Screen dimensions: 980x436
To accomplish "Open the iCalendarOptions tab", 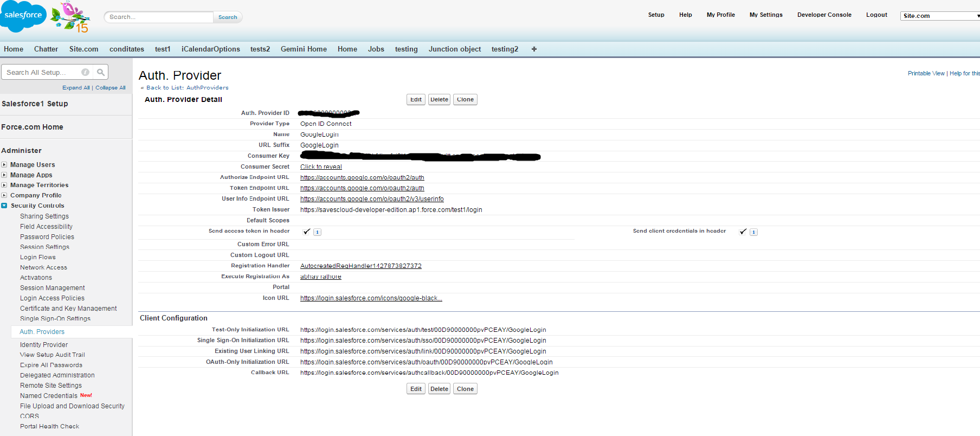I will (x=211, y=49).
